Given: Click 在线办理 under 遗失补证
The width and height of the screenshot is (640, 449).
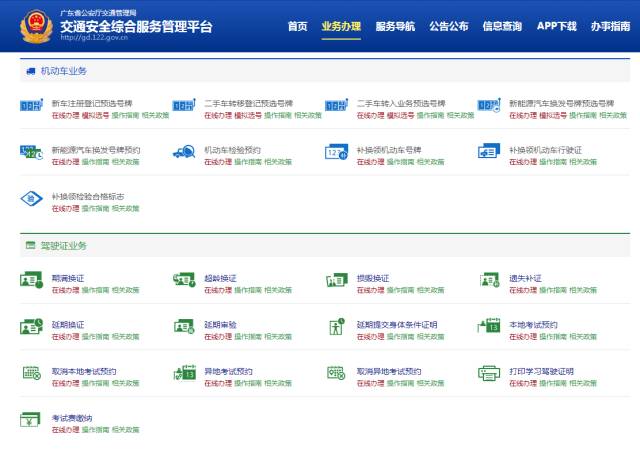Looking at the screenshot, I should [x=522, y=289].
